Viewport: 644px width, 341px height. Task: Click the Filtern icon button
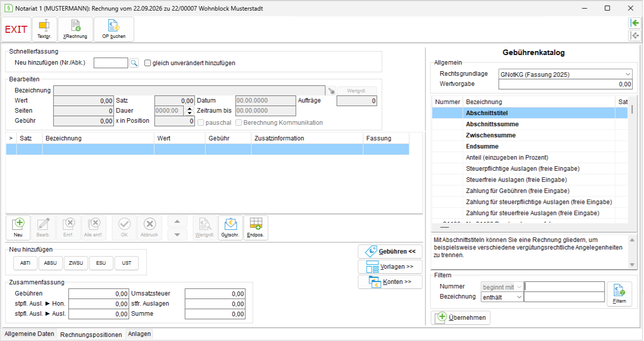[x=619, y=294]
